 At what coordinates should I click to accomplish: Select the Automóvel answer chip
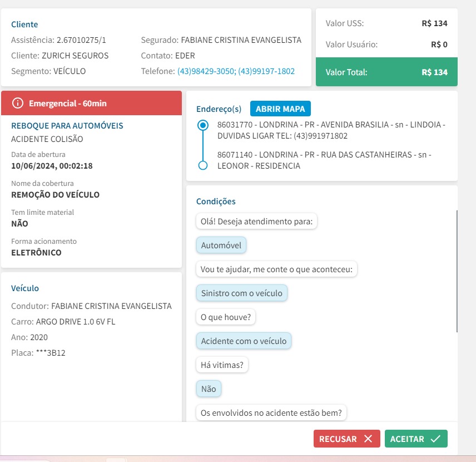[221, 245]
